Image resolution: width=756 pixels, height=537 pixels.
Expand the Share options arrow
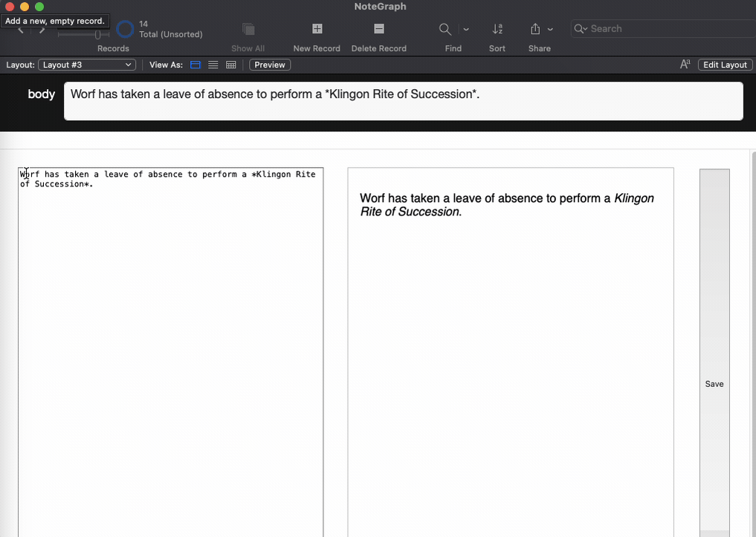550,30
